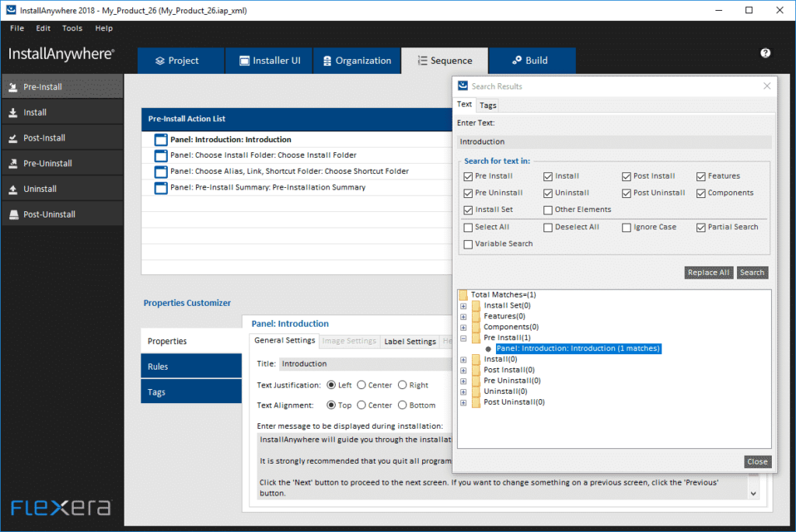Expand the Post Uninstall(0) tree node
The height and width of the screenshot is (532, 796).
click(463, 402)
